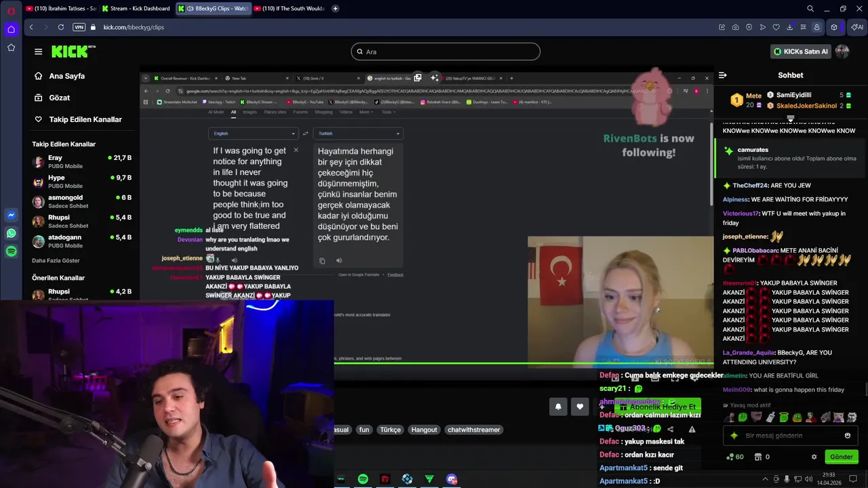Click the Türkçe tag
This screenshot has height=488, width=868.
tap(390, 430)
